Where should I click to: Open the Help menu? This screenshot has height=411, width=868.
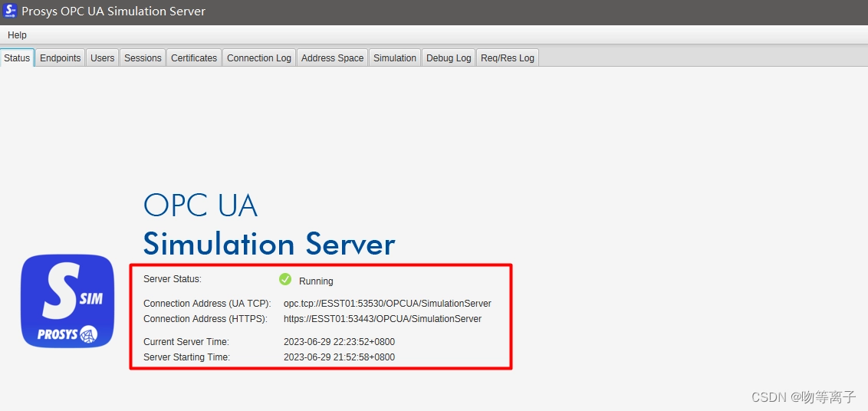[x=17, y=35]
